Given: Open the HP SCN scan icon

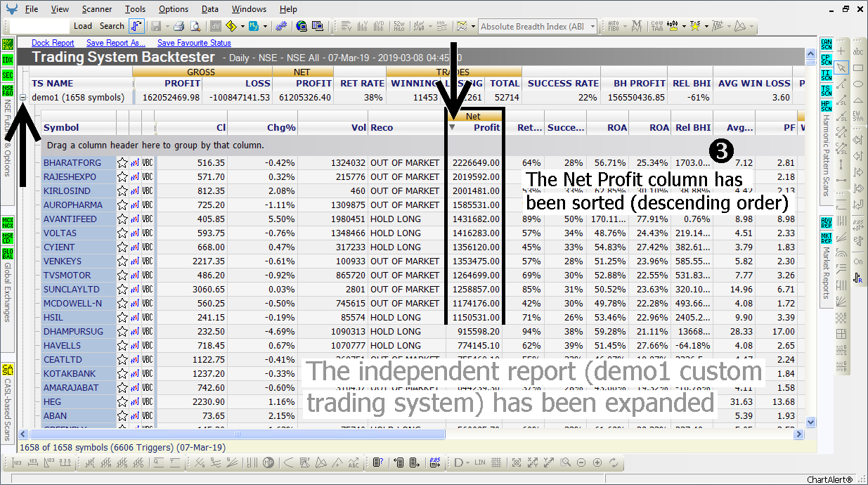Looking at the screenshot, I should [x=826, y=105].
